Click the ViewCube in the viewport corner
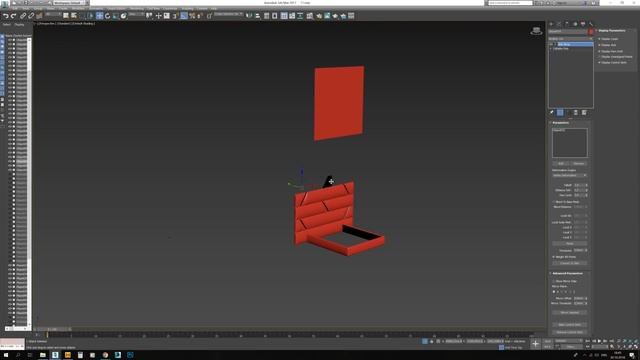Image resolution: width=640 pixels, height=360 pixels. pyautogui.click(x=536, y=31)
